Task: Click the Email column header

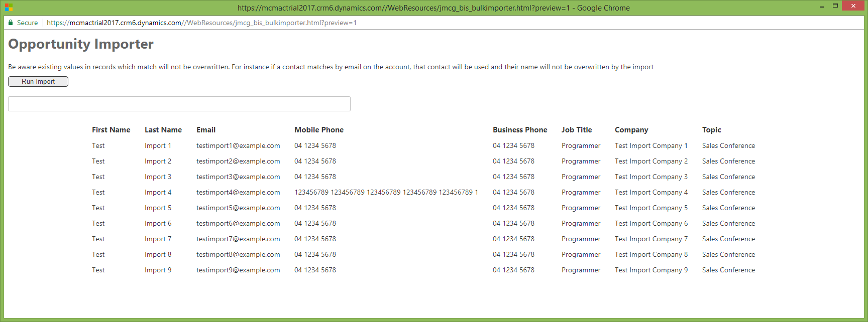Action: click(206, 130)
